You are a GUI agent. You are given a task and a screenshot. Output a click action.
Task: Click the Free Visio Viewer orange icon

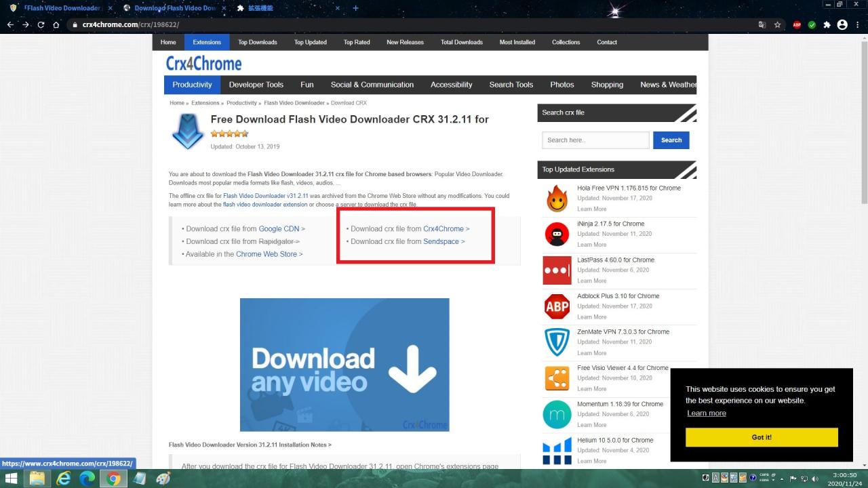tap(557, 378)
